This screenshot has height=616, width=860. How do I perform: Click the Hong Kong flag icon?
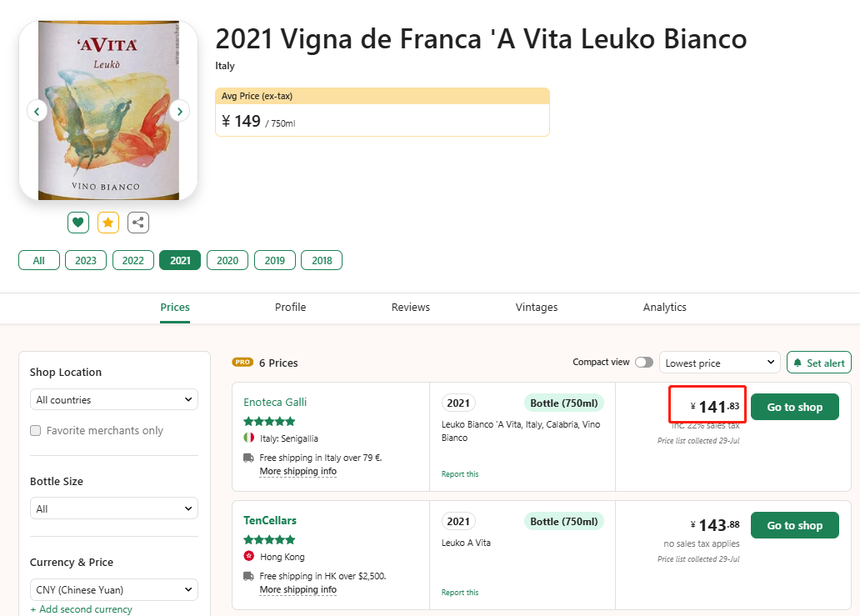(248, 556)
